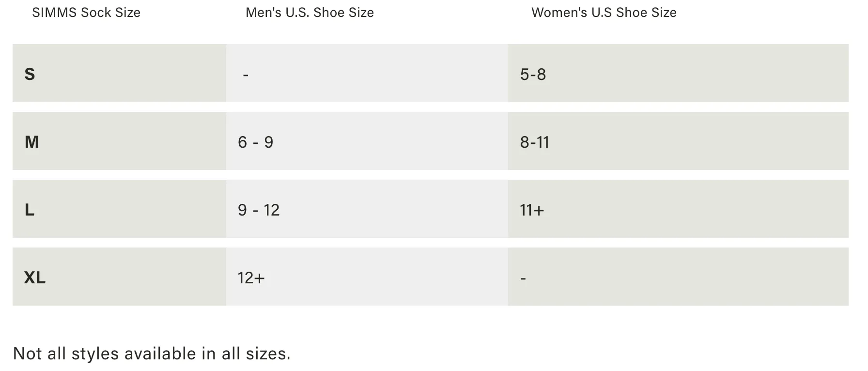Click the dash in women's XL row
This screenshot has height=371, width=868.
pyautogui.click(x=523, y=278)
